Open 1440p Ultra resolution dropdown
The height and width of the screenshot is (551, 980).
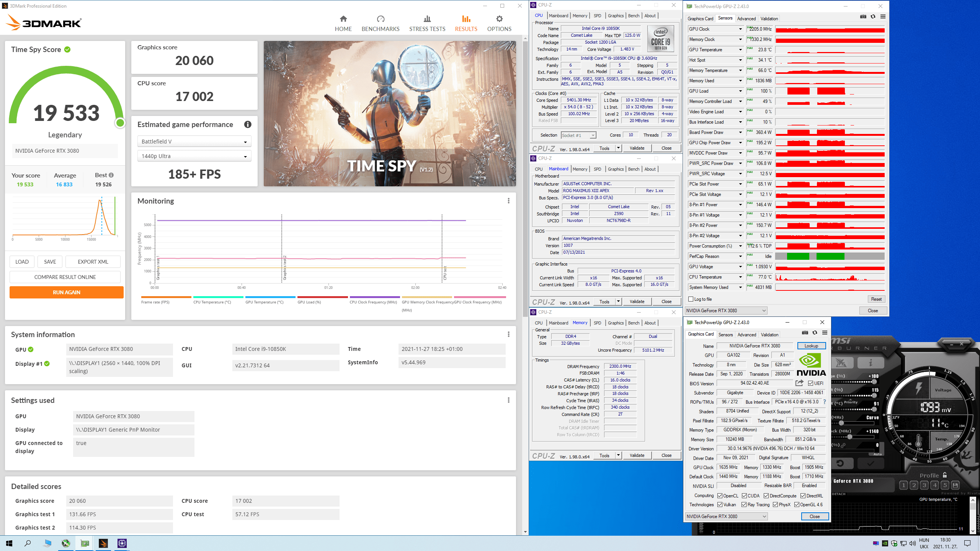click(x=194, y=156)
